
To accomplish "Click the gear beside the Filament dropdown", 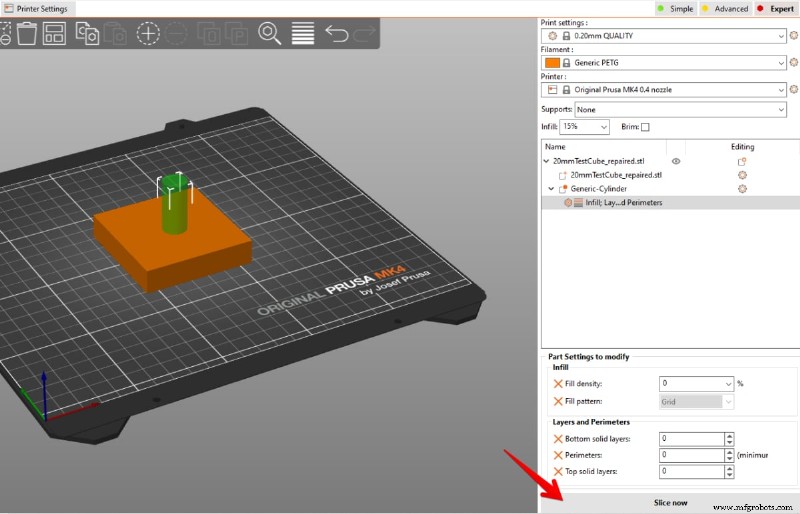I will pos(793,62).
